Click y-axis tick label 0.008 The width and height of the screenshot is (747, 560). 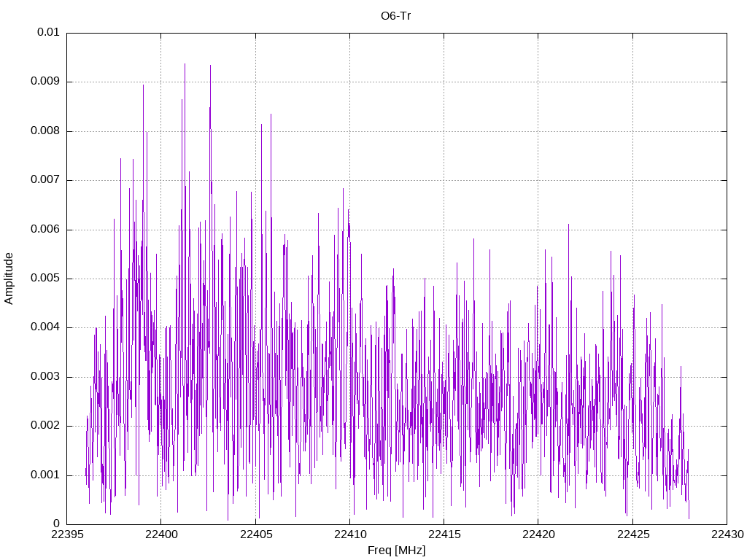tap(45, 131)
